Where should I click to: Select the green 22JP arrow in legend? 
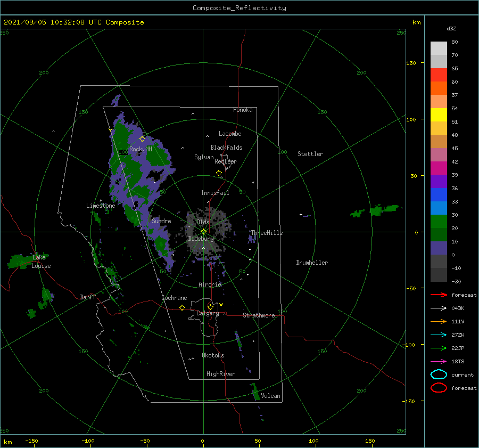pos(439,348)
